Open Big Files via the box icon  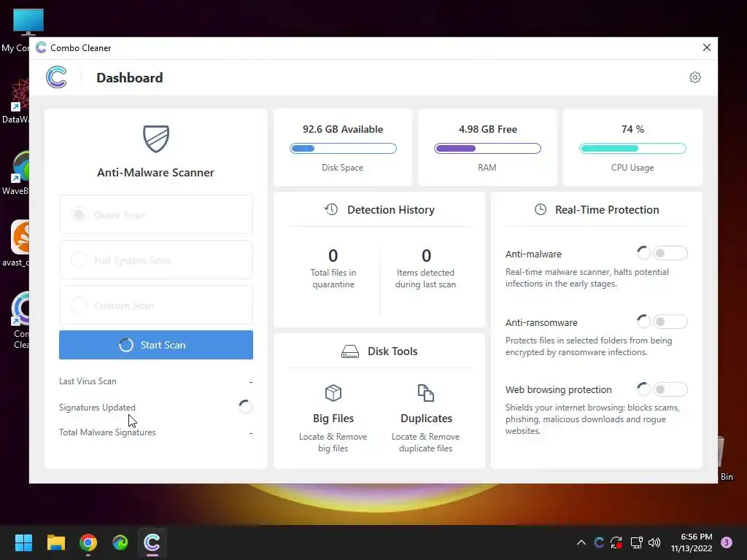(333, 393)
